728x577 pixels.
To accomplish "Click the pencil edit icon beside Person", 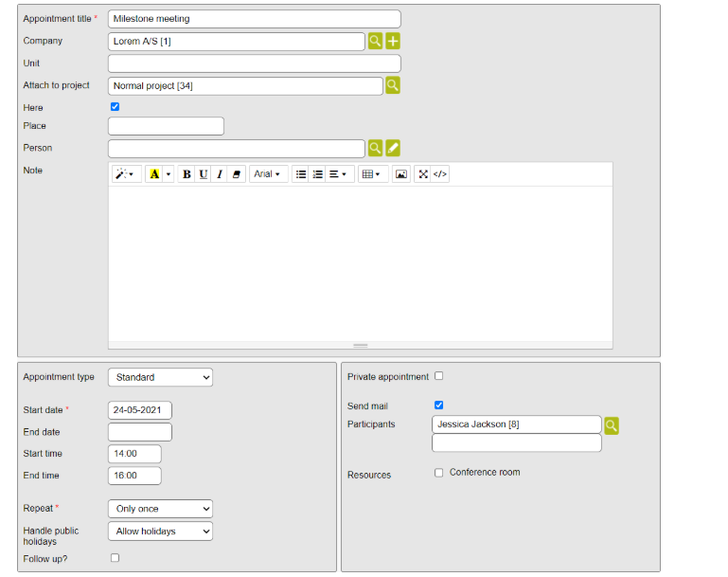I will (x=393, y=148).
